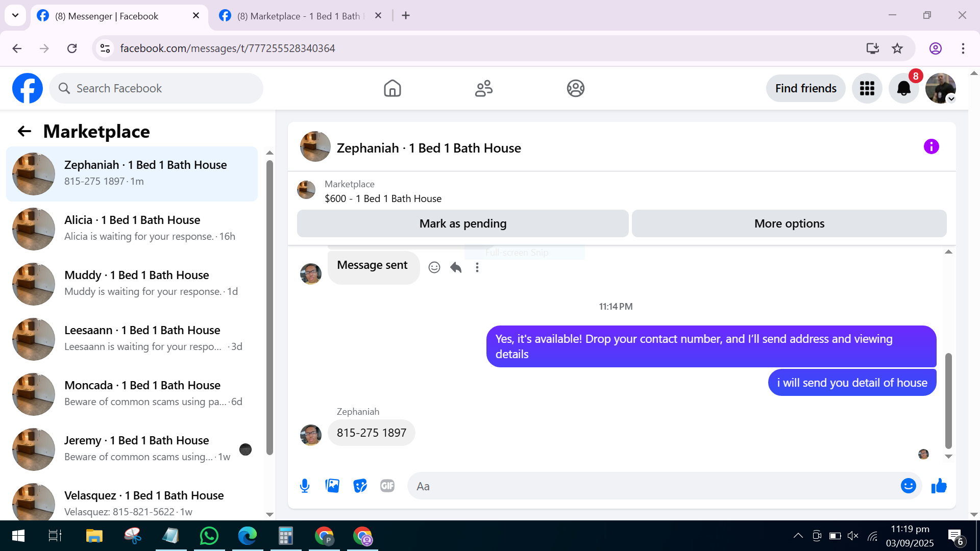Open the Moncada 1 Bed 1 Bath House chat
980x551 pixels.
point(132,394)
